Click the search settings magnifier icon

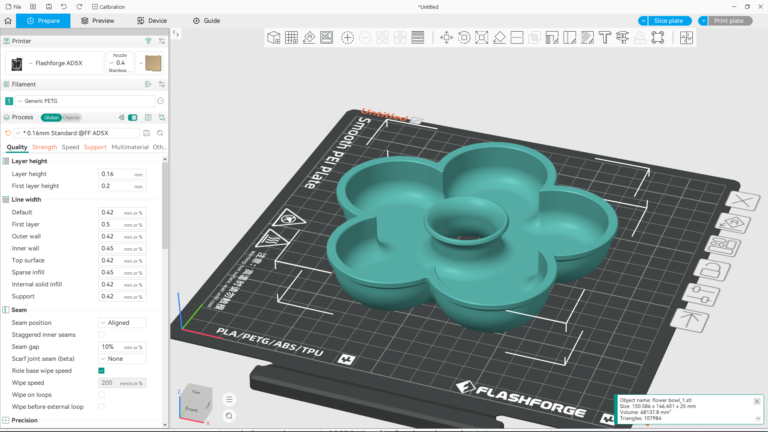coord(160,133)
